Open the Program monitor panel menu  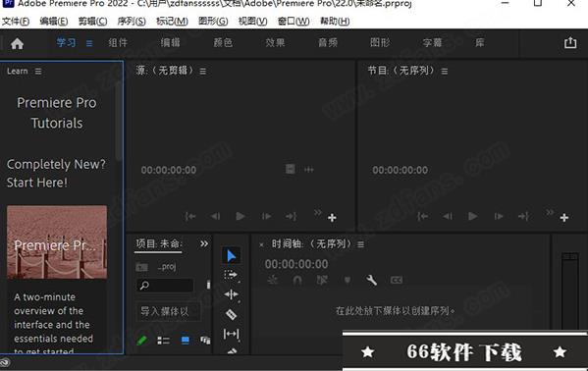coord(445,72)
